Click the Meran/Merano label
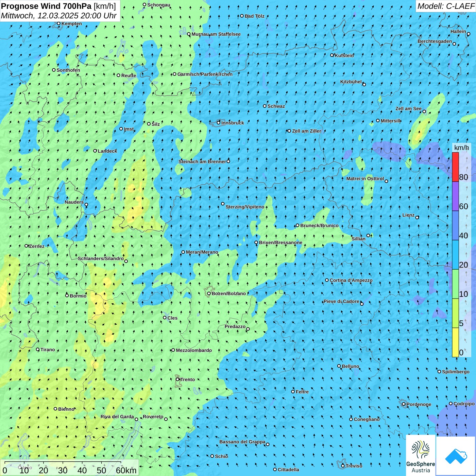Screen dimensions: 476x476 [x=202, y=252]
